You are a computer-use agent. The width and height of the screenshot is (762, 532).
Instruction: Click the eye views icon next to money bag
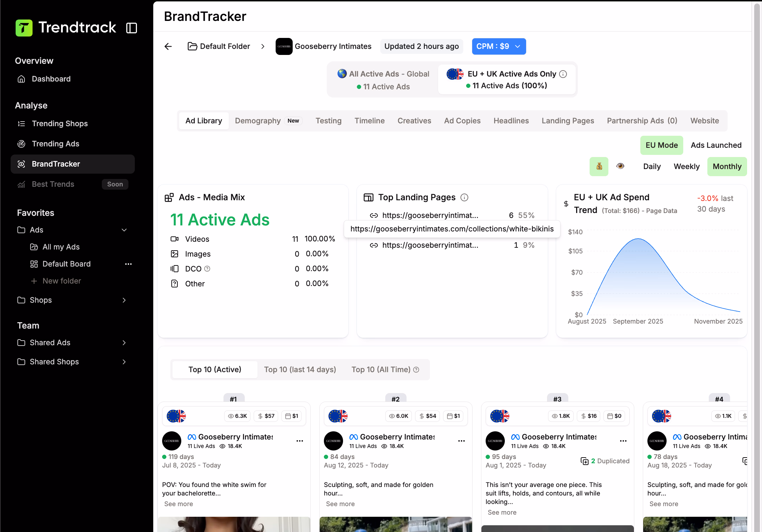[620, 166]
